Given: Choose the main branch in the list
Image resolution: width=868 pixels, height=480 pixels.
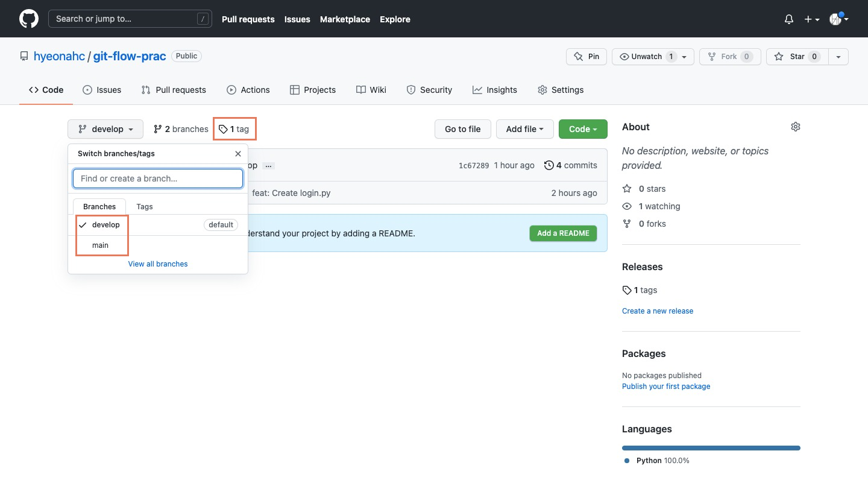Looking at the screenshot, I should click(x=158, y=245).
